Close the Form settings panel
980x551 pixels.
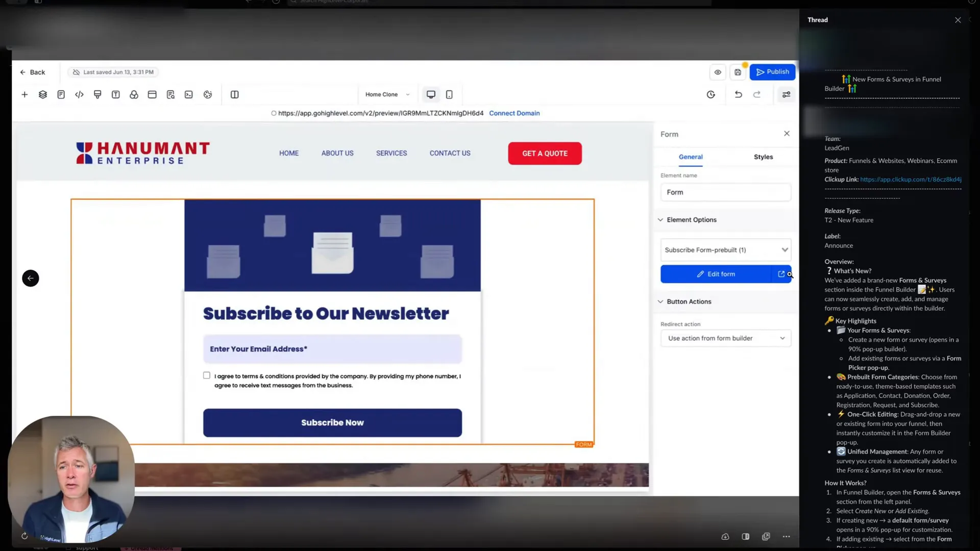pos(787,134)
